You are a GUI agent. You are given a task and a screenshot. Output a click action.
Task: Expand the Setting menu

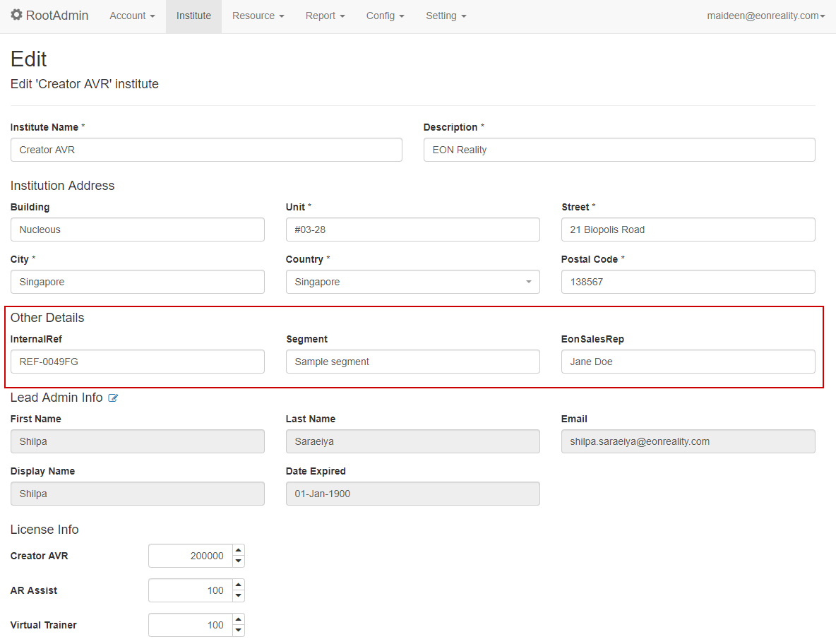446,16
